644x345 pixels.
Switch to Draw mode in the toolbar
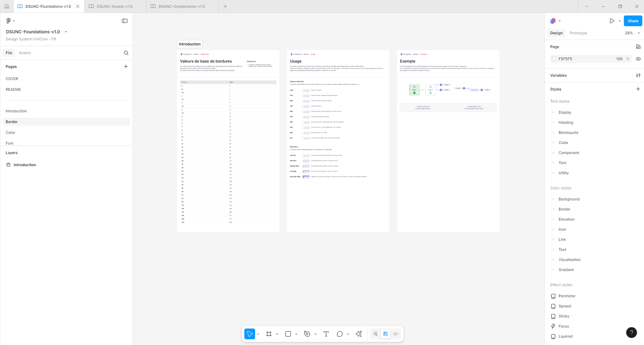(375, 334)
